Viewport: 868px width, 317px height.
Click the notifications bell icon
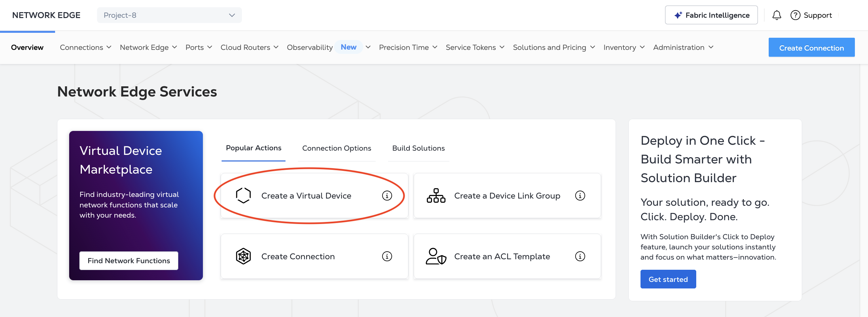point(777,15)
